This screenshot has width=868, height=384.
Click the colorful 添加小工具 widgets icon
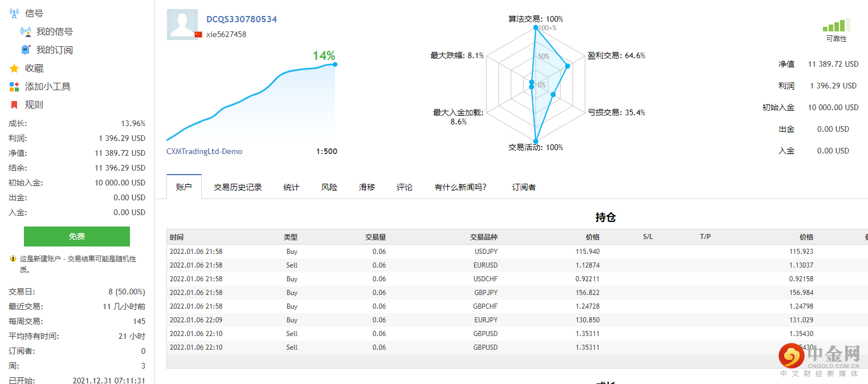14,87
